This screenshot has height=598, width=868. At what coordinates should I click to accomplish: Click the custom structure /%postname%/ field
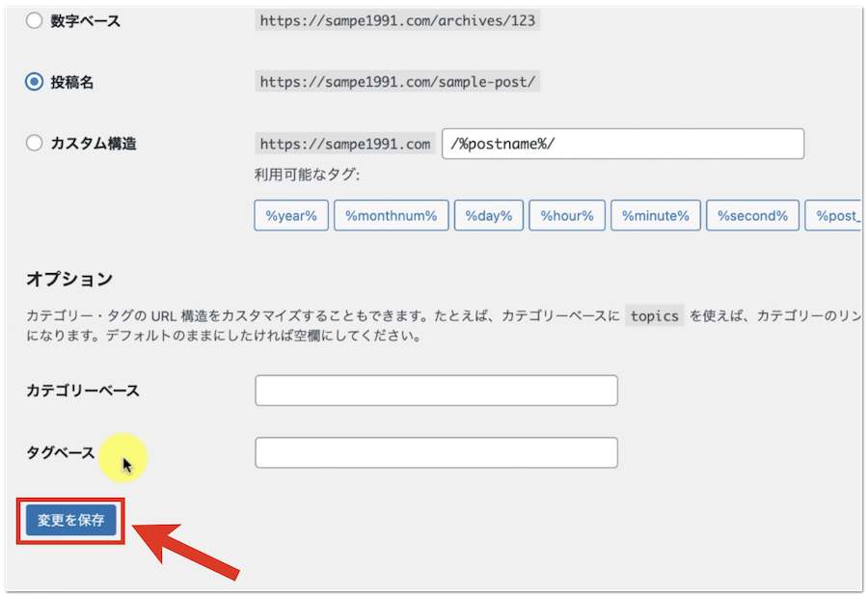[622, 144]
